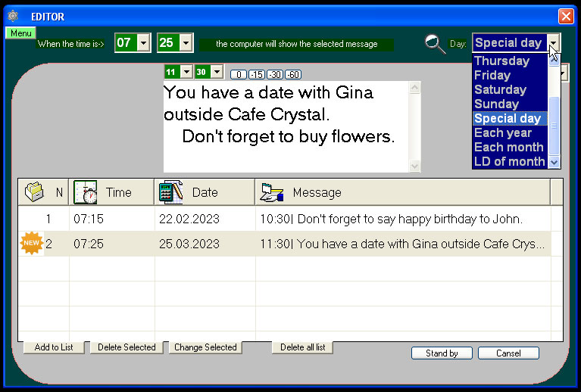581x392 pixels.
Task: Open the hour dropdown showing 07
Action: pyautogui.click(x=144, y=43)
